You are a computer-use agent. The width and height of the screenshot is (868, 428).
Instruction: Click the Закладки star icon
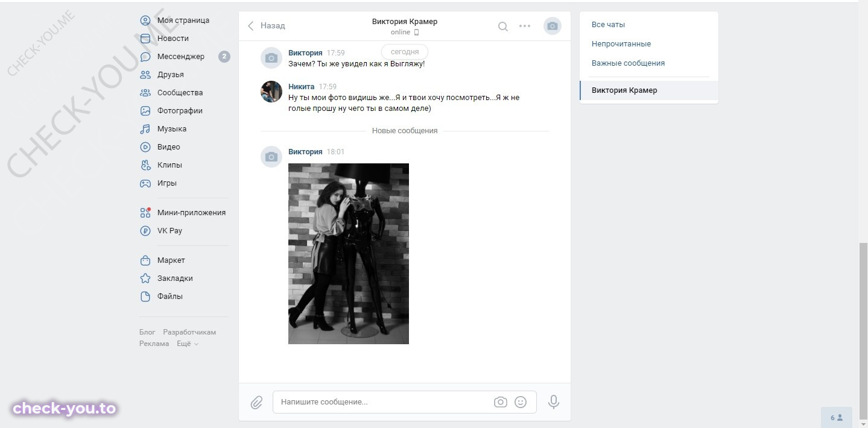click(145, 279)
